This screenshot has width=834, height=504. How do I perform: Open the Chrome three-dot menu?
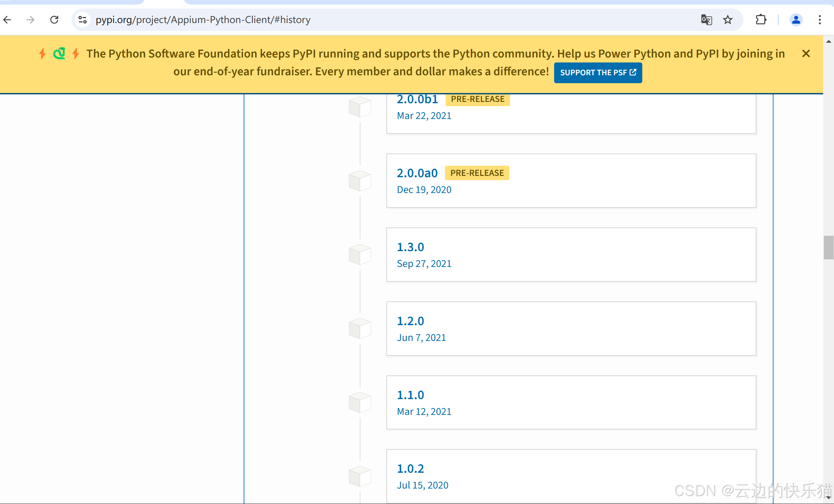(x=820, y=20)
